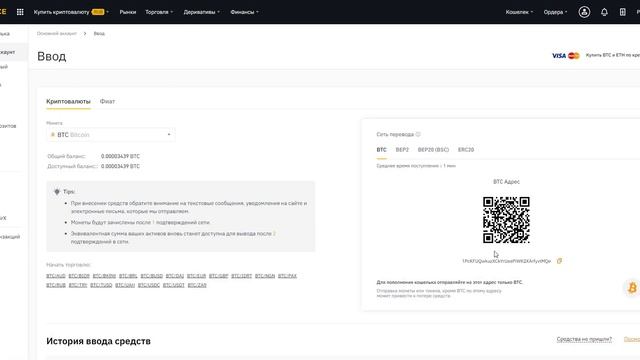Viewport: 640px width, 360px height.
Task: Click the floating Bitcoin badge icon
Action: 632,288
